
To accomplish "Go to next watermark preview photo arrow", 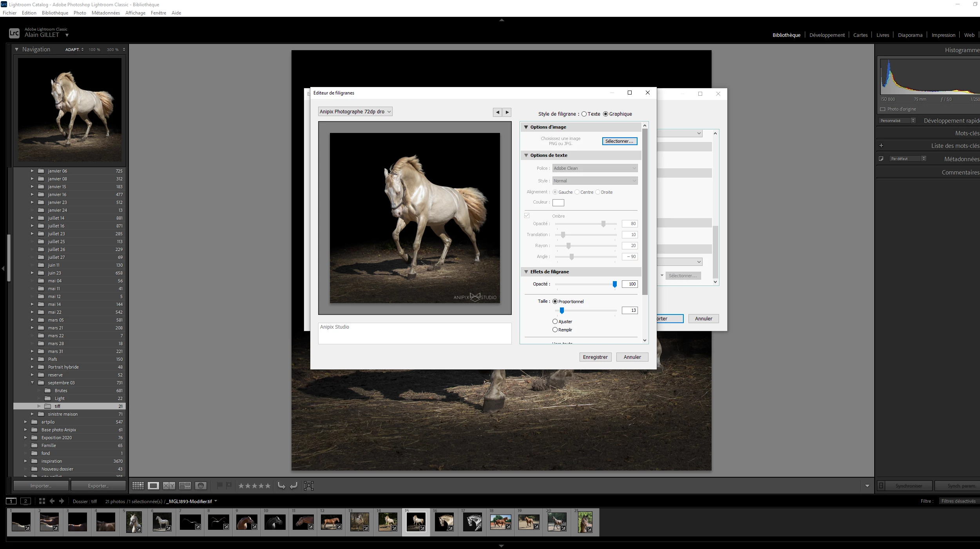I will point(507,112).
